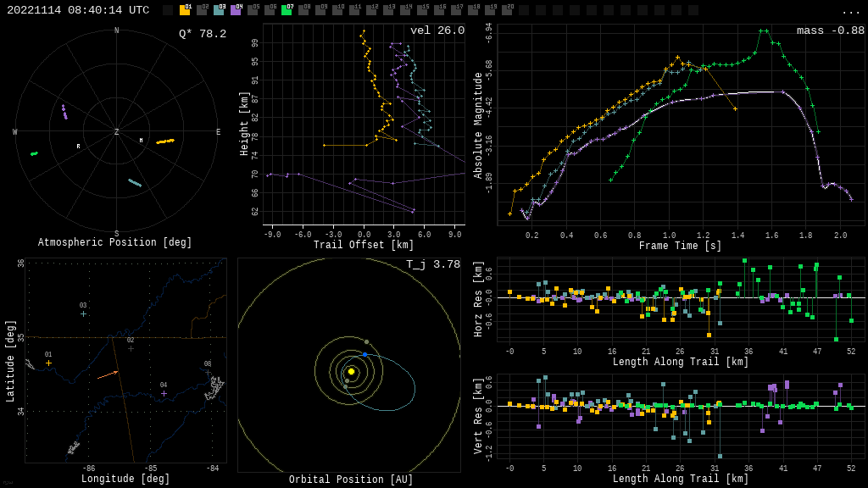Click the orange meteor track arrow on map
The height and width of the screenshot is (488, 868).
click(x=108, y=374)
